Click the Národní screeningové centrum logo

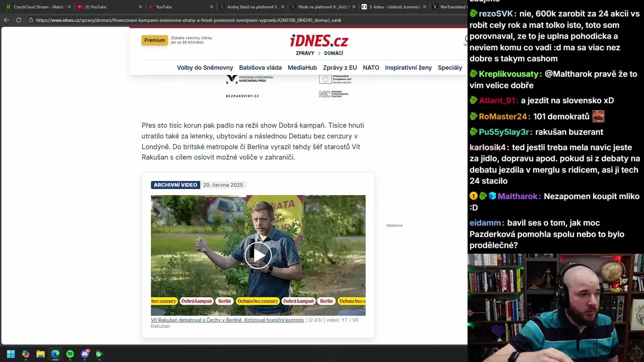click(334, 94)
